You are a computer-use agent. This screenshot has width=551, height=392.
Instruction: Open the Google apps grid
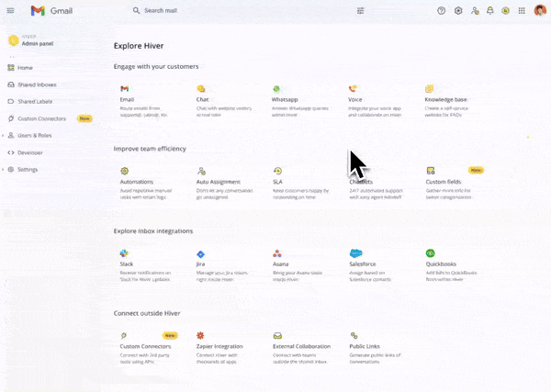(522, 11)
